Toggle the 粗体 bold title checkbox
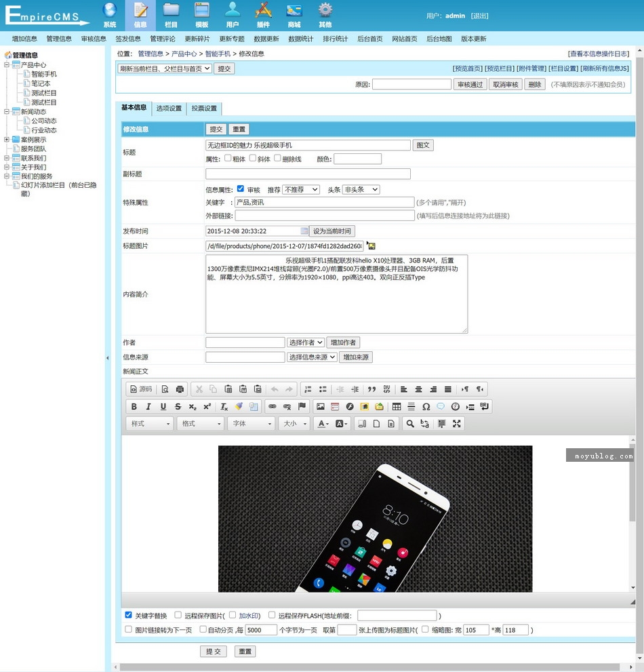 [228, 158]
